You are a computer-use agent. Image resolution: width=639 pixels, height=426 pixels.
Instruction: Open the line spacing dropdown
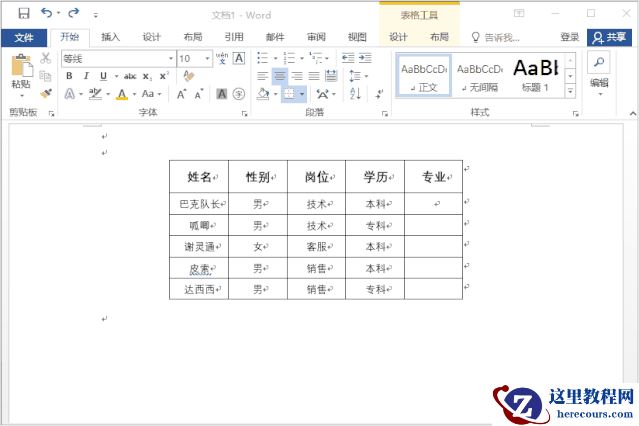[x=358, y=76]
